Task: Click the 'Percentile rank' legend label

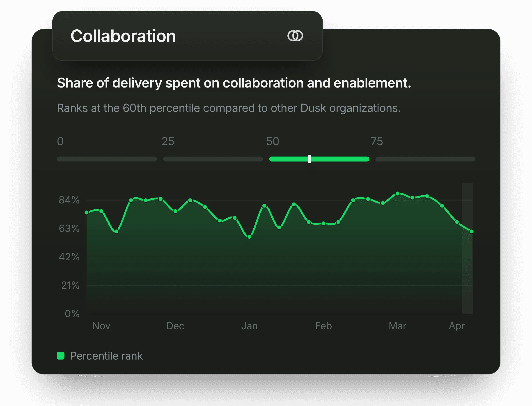Action: pyautogui.click(x=106, y=356)
